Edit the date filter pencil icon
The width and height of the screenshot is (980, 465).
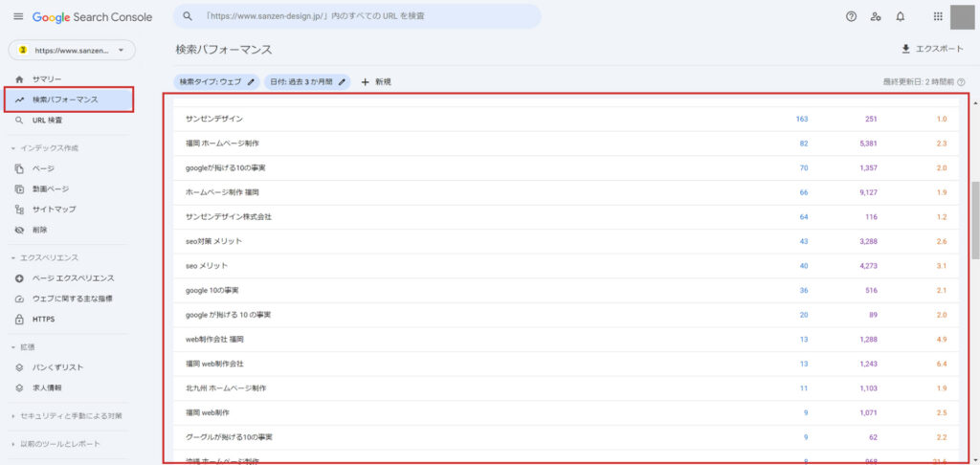click(x=342, y=82)
